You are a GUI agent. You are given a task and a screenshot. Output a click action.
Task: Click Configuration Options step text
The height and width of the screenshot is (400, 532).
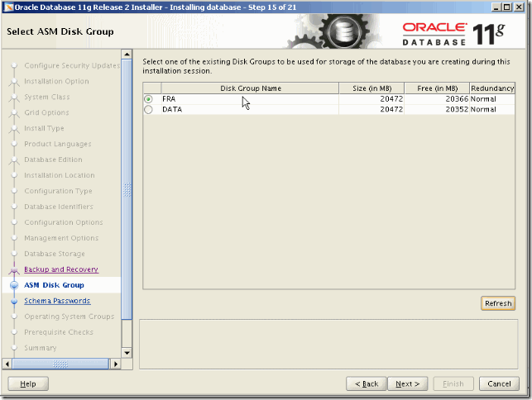pos(64,222)
